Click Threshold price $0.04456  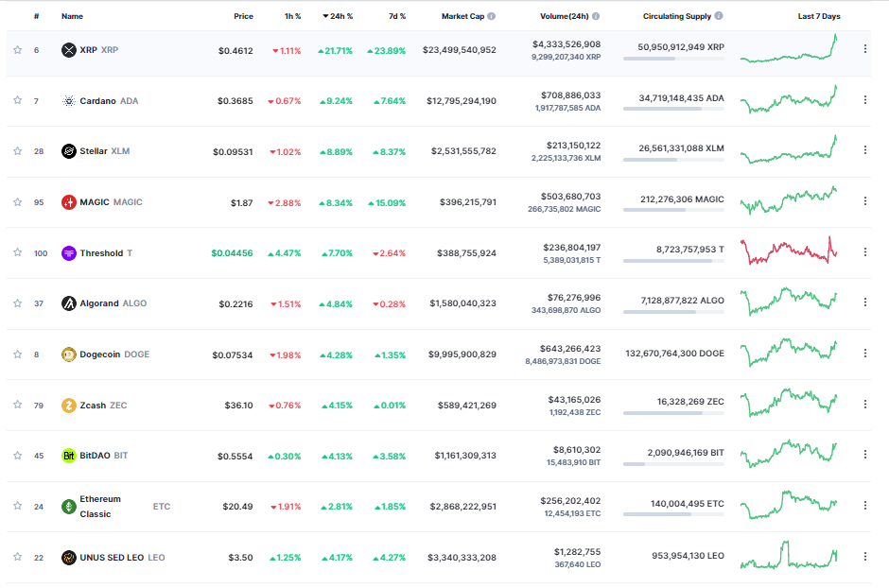point(232,253)
